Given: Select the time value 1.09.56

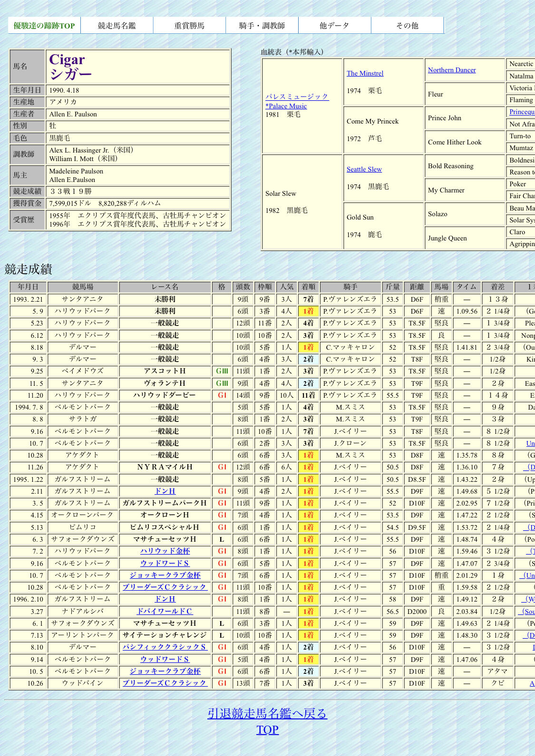Looking at the screenshot, I should click(x=467, y=311).
